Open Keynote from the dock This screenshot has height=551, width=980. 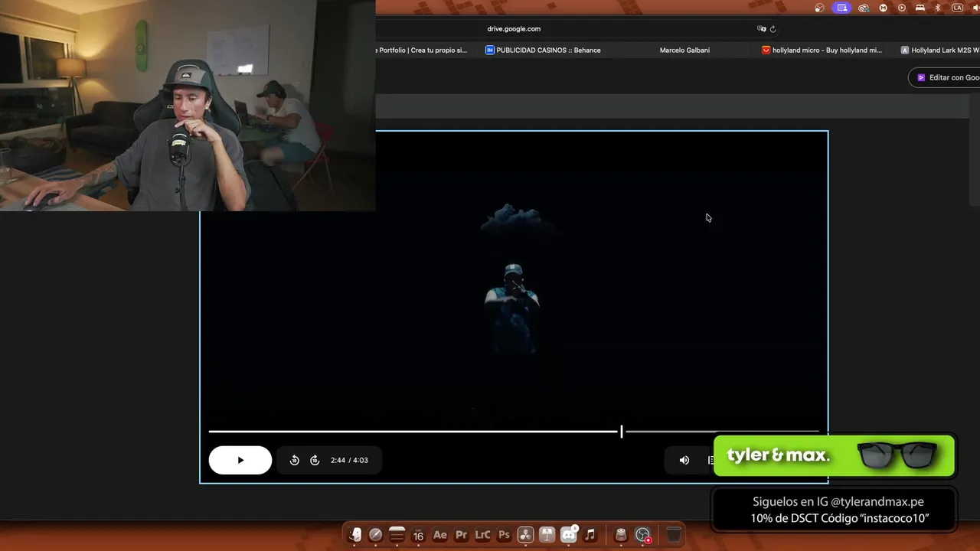pyautogui.click(x=547, y=535)
